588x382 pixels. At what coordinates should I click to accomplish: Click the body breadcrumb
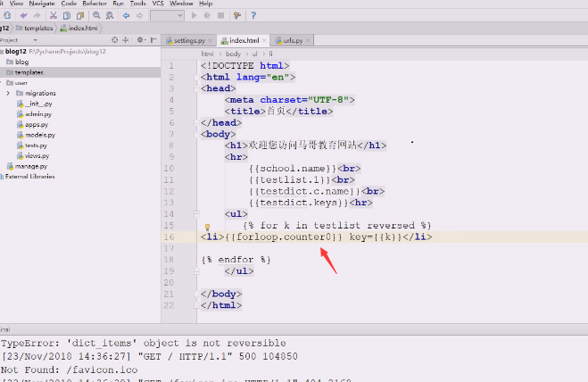[233, 54]
